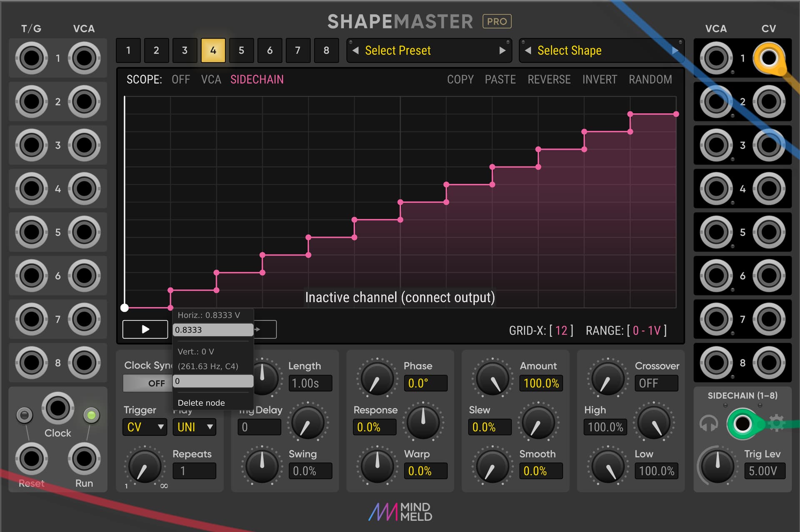Click the Trig Lev knob

click(x=717, y=466)
